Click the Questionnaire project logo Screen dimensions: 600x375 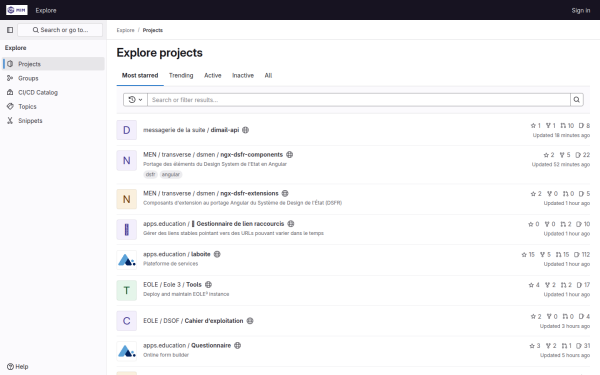pos(127,351)
